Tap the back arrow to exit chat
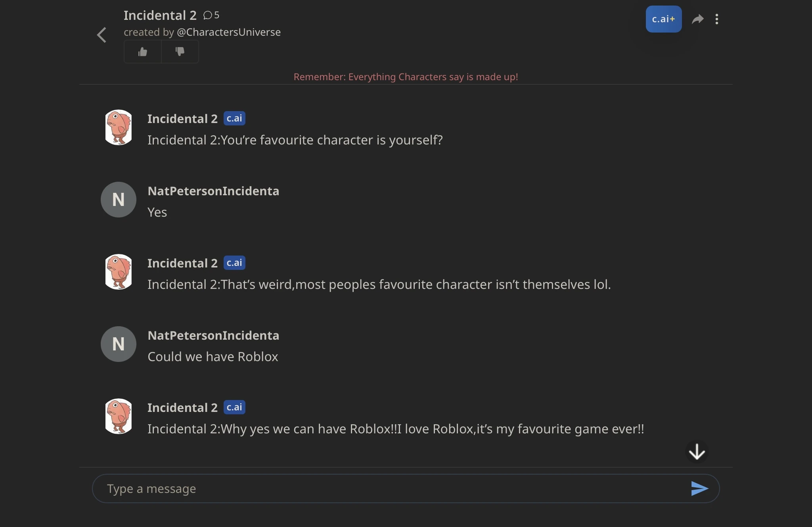 click(x=101, y=35)
